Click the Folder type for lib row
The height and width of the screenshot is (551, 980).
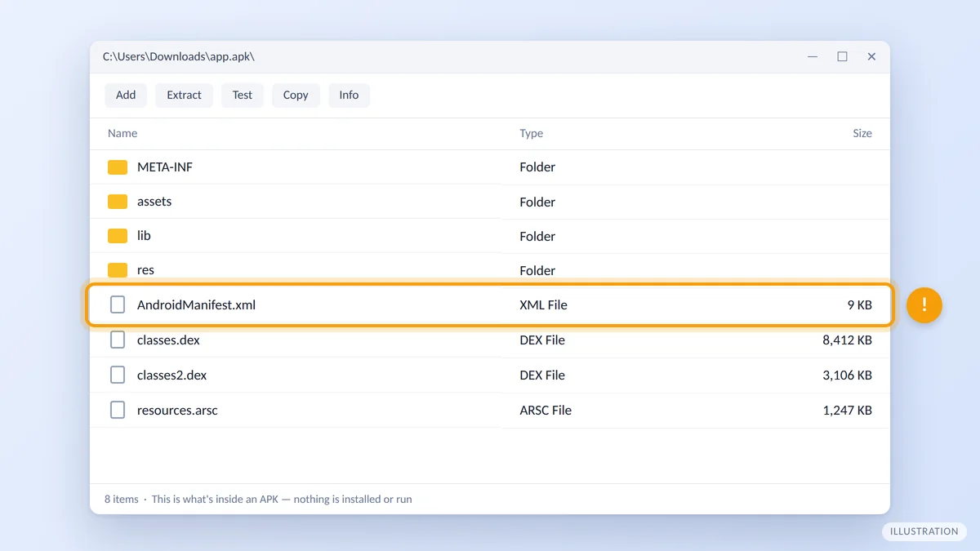point(537,236)
